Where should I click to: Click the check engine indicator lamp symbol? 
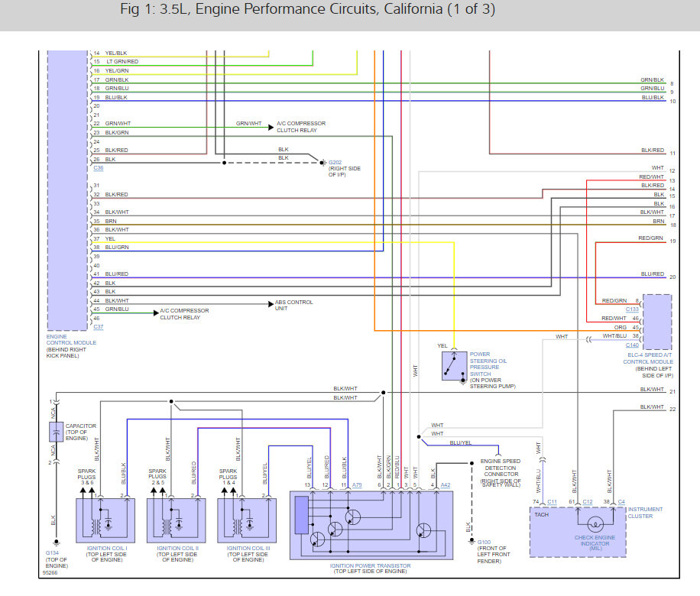tap(595, 524)
